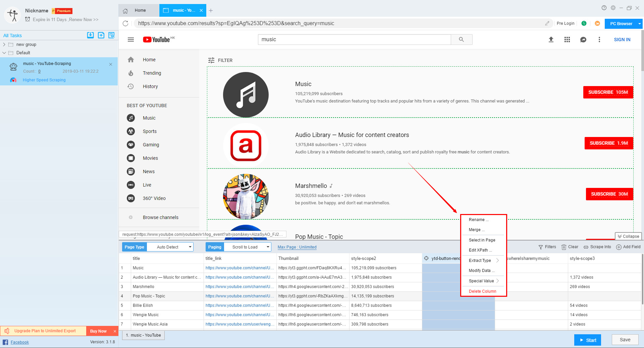The width and height of the screenshot is (644, 348).
Task: Open the YouTube hamburger menu
Action: [x=131, y=40]
